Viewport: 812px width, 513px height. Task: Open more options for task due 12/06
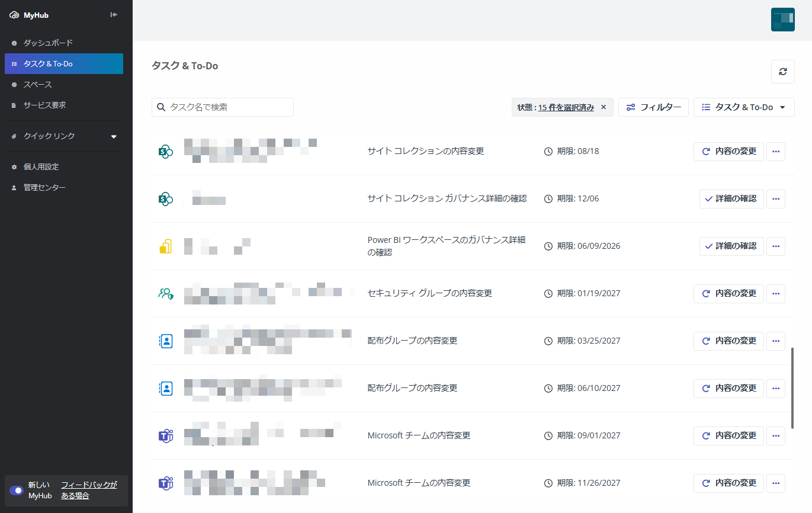[x=776, y=199]
